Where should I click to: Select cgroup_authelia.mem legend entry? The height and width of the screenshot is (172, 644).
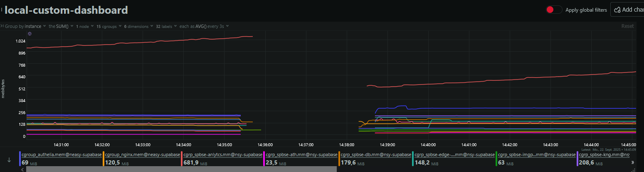coord(61,159)
